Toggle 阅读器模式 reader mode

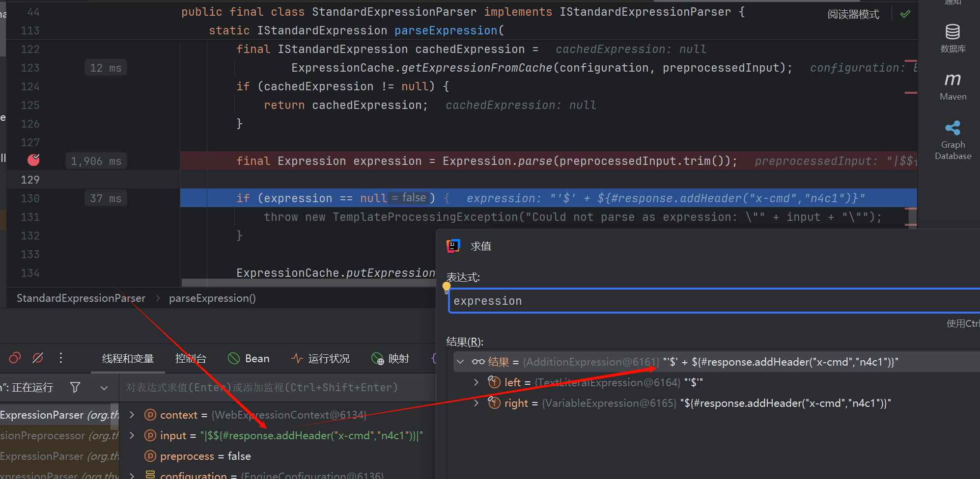tap(853, 14)
